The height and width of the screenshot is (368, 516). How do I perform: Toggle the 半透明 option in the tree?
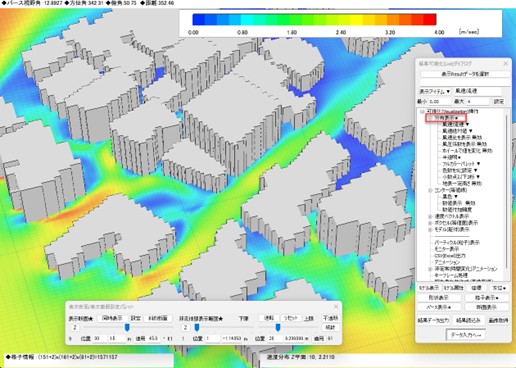click(451, 157)
